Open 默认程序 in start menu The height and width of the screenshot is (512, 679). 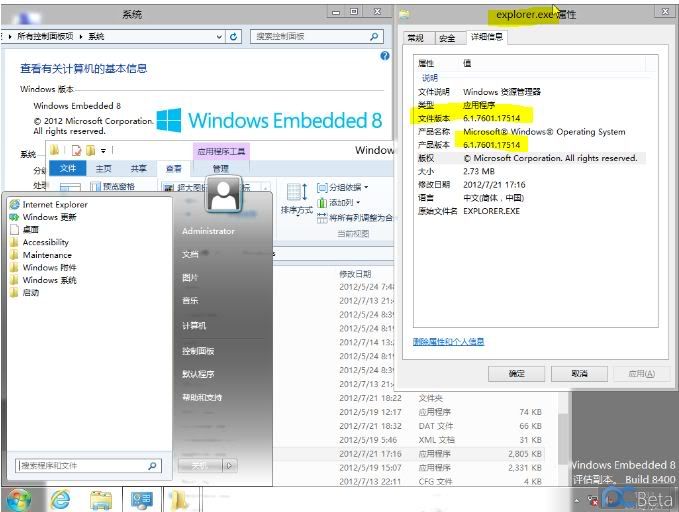[198, 374]
